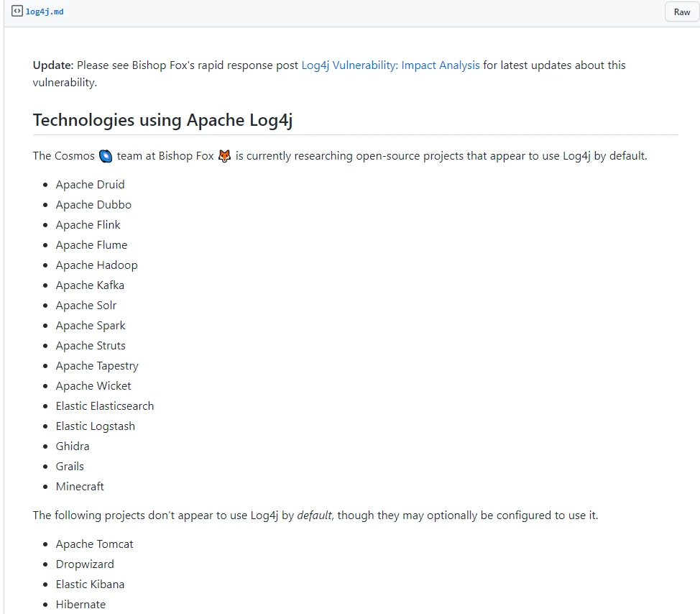Screen dimensions: 700x614
Task: Click the Apache Tapestry list item
Action: (97, 366)
